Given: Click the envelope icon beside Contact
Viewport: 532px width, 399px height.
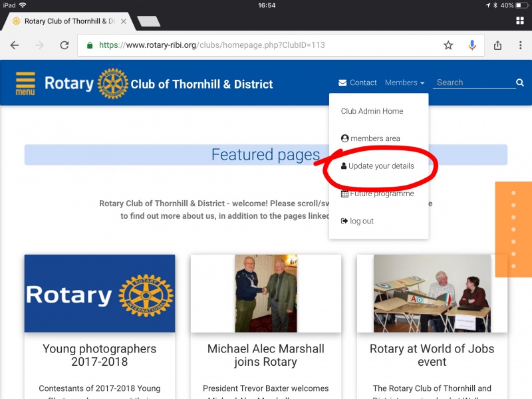Looking at the screenshot, I should click(x=342, y=82).
